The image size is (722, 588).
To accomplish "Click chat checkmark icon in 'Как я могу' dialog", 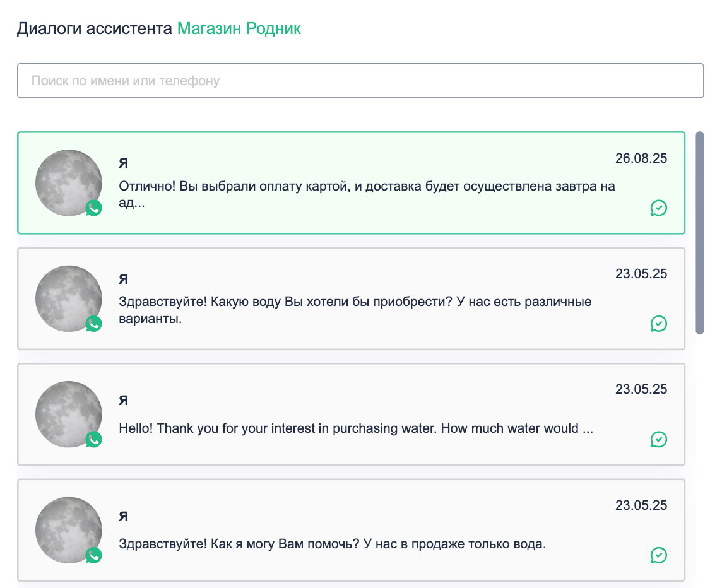I will (x=658, y=555).
